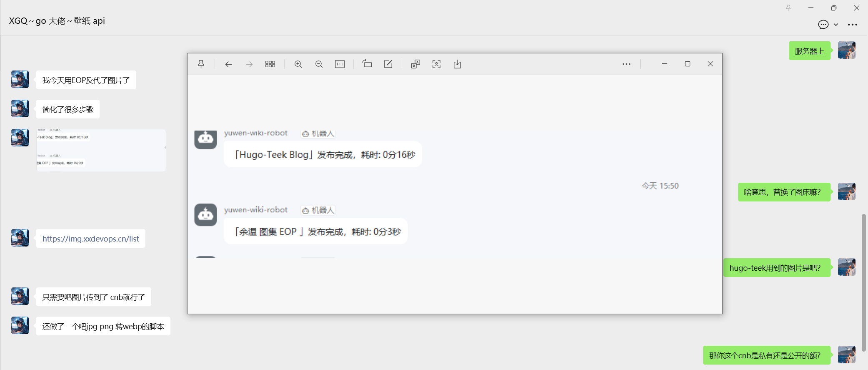
Task: Extract text from image using OCR icon
Action: click(436, 64)
